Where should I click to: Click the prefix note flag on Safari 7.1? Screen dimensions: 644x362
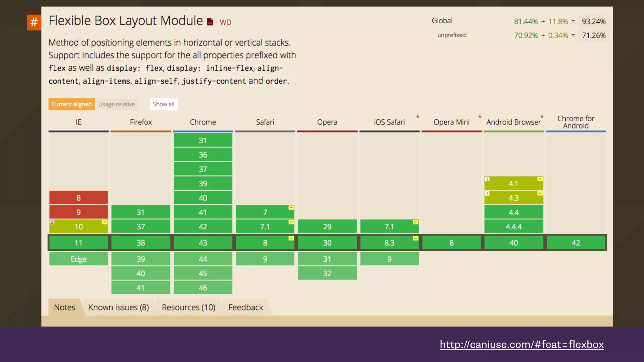coord(291,222)
